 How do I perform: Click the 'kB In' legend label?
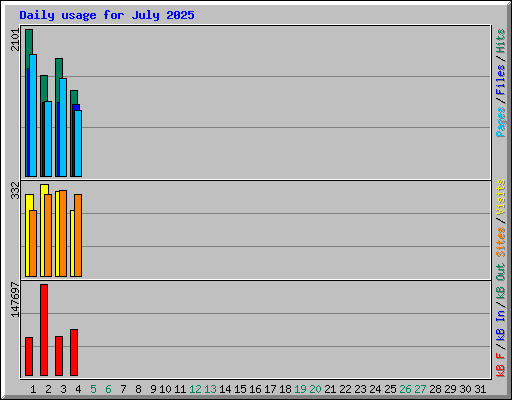pos(500,325)
